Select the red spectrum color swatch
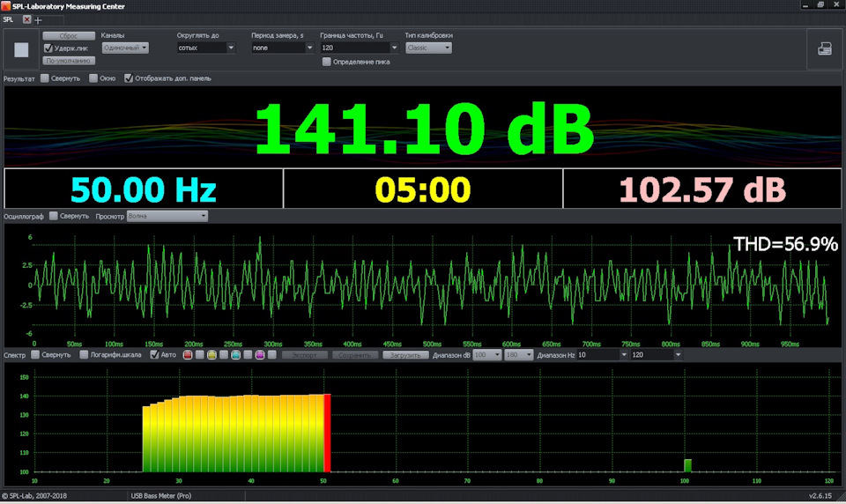846x504 pixels. pyautogui.click(x=188, y=354)
